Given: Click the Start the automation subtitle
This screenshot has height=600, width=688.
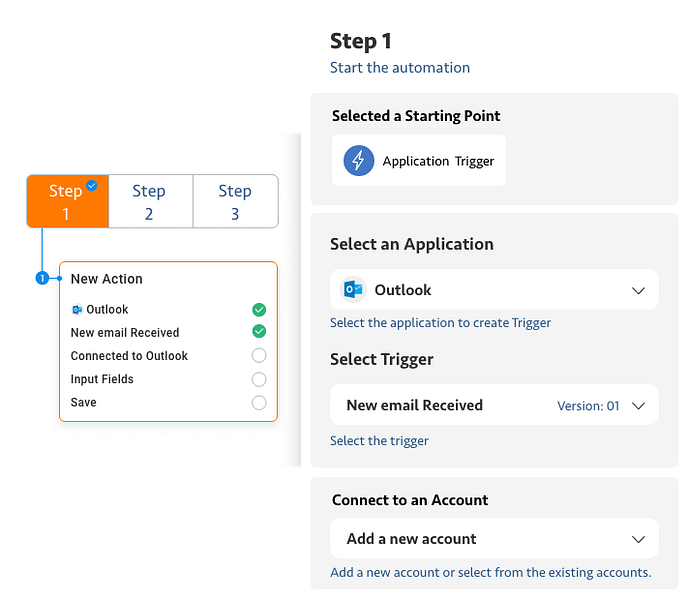Looking at the screenshot, I should coord(400,68).
